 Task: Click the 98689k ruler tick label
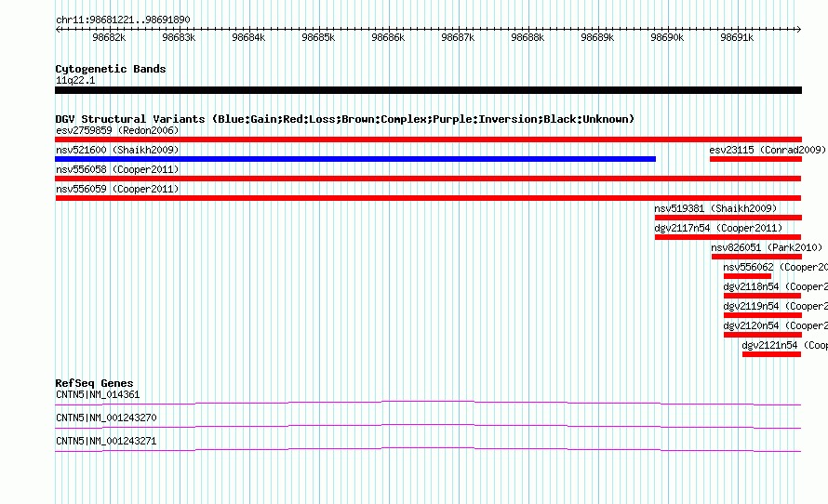597,37
